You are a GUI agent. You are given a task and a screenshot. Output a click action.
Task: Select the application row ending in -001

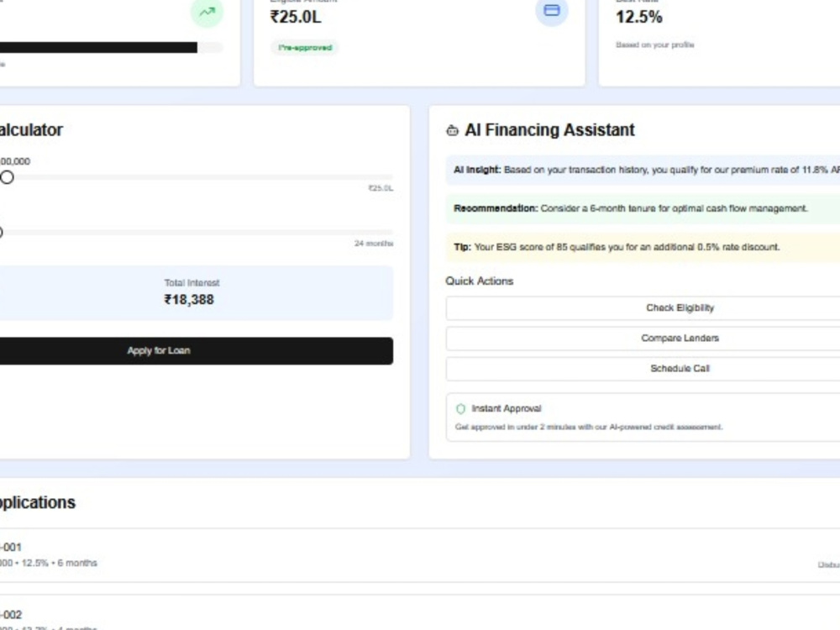(420, 555)
